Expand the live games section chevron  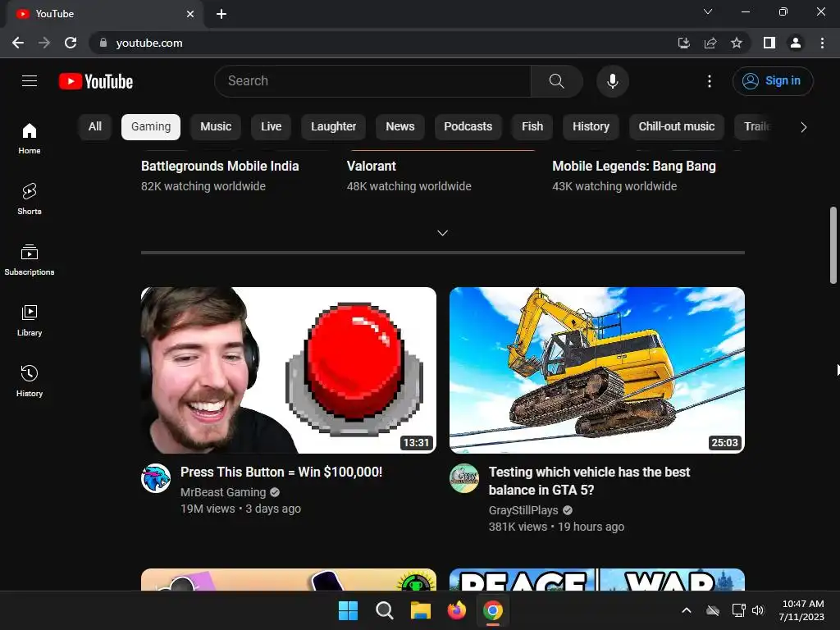pyautogui.click(x=442, y=233)
